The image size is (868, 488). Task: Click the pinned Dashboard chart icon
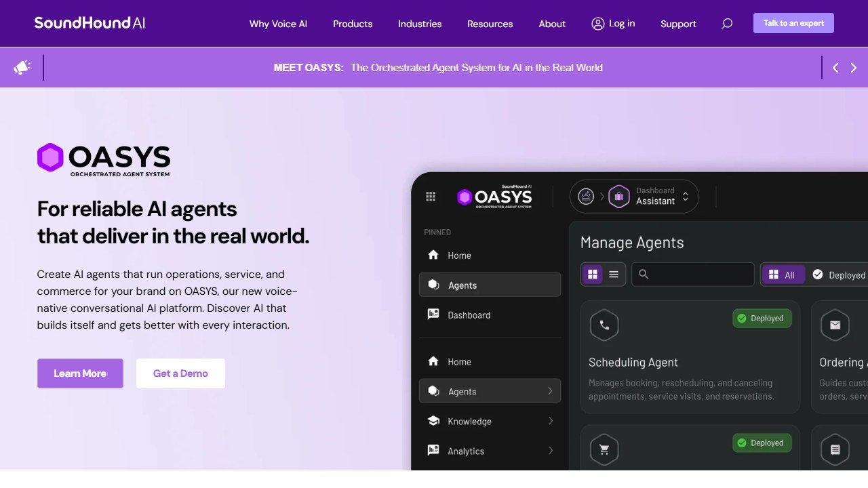pos(433,314)
